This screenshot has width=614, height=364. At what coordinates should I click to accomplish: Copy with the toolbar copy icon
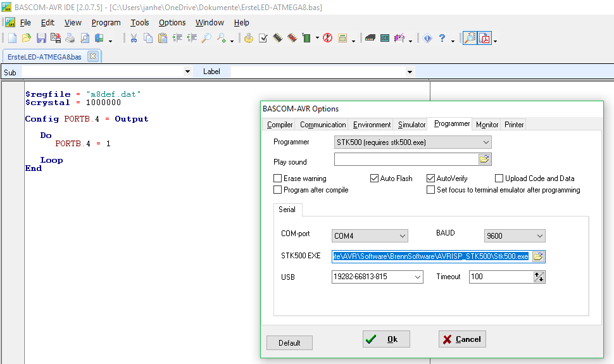pyautogui.click(x=148, y=38)
